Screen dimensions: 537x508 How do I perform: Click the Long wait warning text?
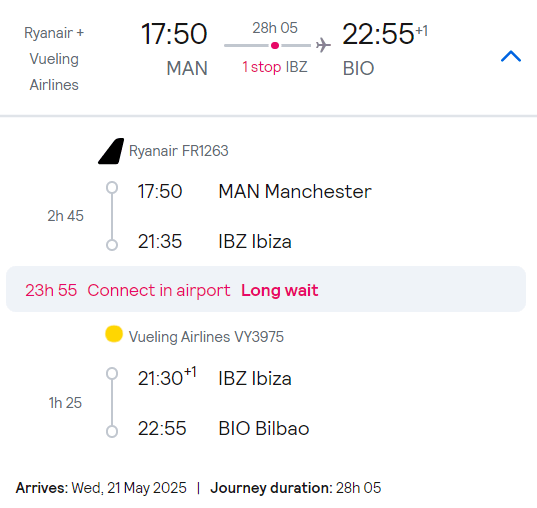click(x=280, y=290)
